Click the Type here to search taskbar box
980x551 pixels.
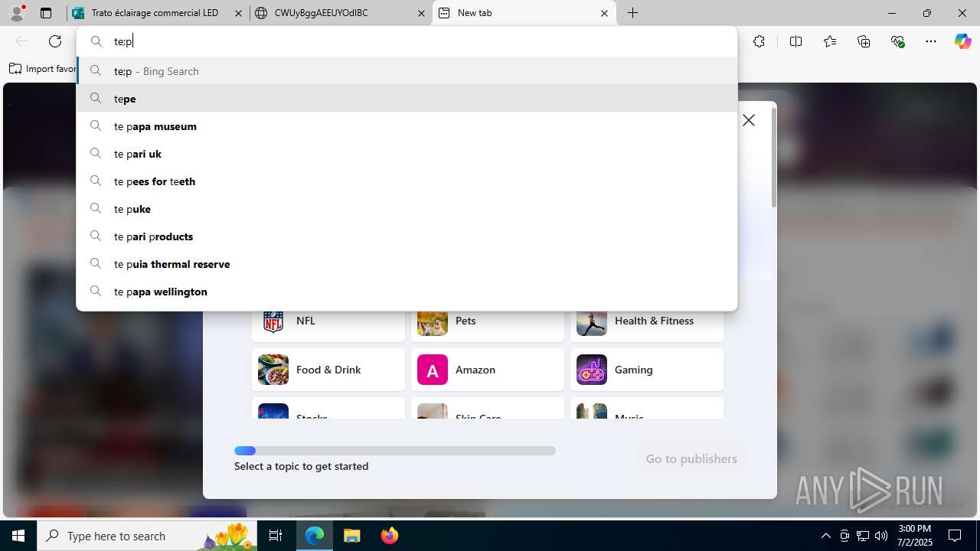pos(147,536)
